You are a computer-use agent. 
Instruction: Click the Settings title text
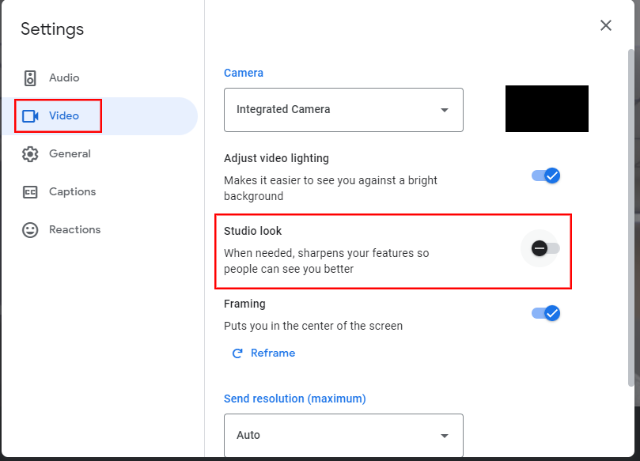[x=52, y=29]
